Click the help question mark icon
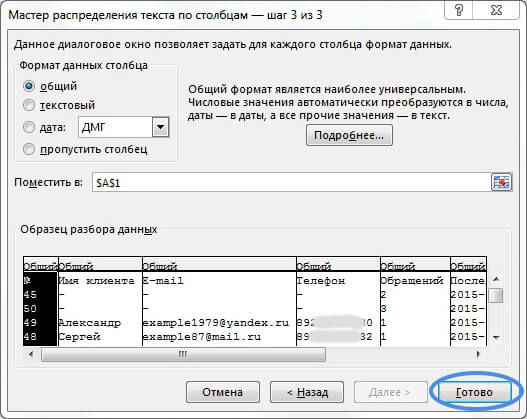Viewport: 527px width, 419px height. pyautogui.click(x=459, y=10)
